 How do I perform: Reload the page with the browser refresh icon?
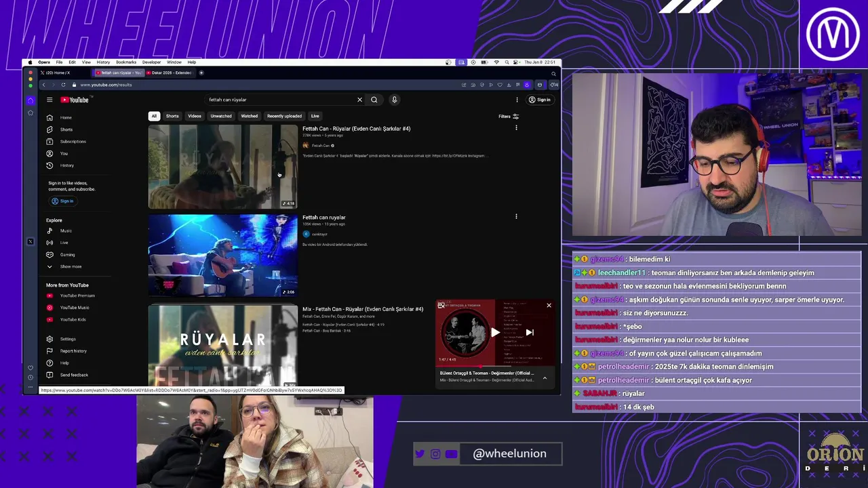pos(63,85)
